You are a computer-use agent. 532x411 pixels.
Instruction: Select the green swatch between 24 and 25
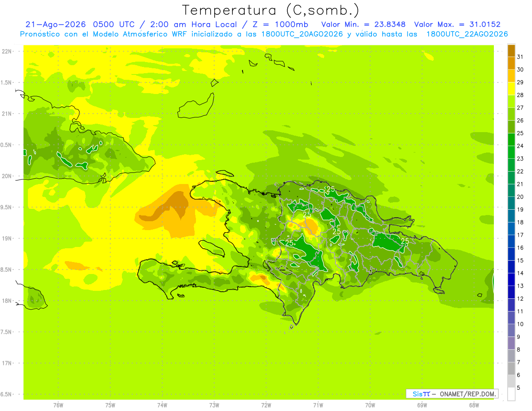click(x=511, y=140)
